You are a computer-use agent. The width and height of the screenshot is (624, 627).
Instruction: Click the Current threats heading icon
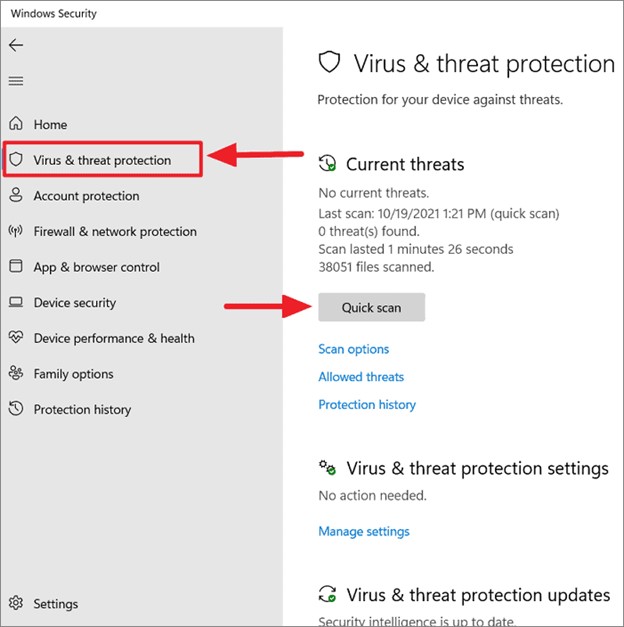pyautogui.click(x=327, y=164)
